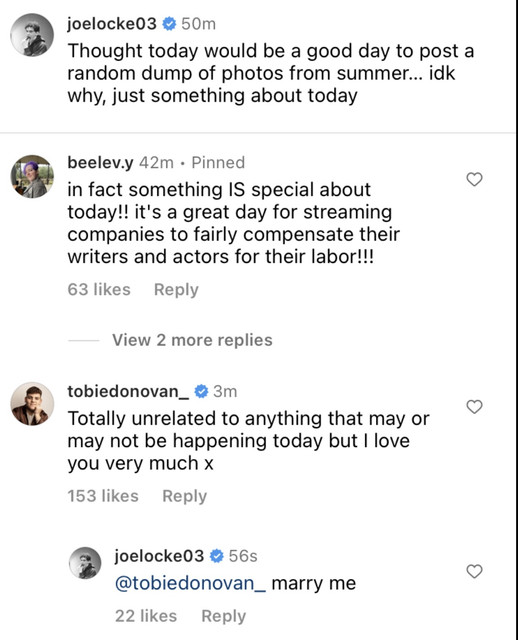Like tobiedonovan_'s comment with the heart icon
518x640 pixels.
coord(474,407)
